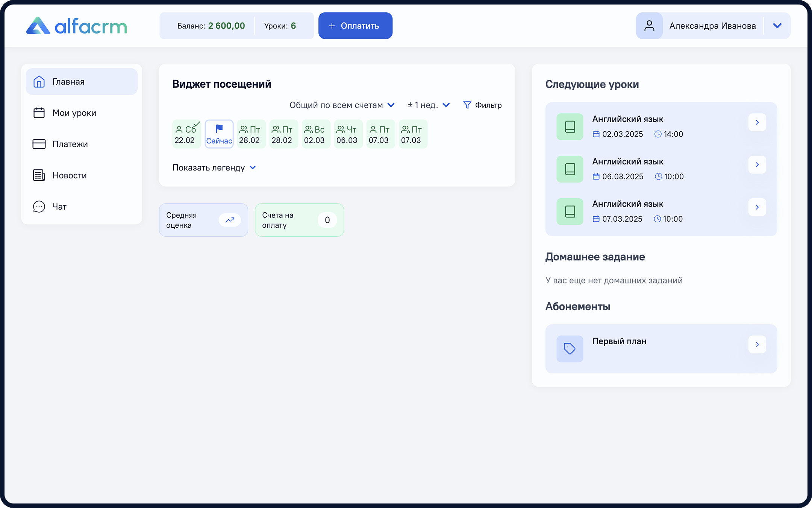
Task: Click the Фильтр button label
Action: pos(488,105)
